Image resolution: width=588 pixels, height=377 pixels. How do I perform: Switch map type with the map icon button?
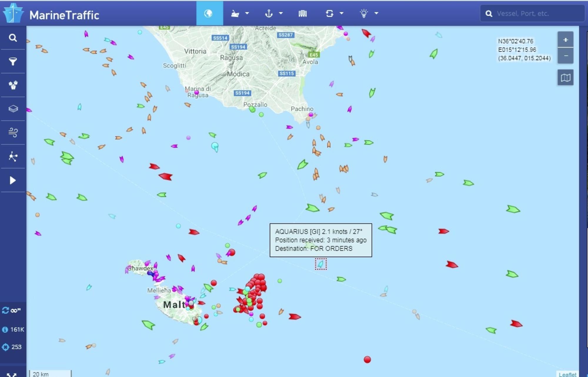565,78
